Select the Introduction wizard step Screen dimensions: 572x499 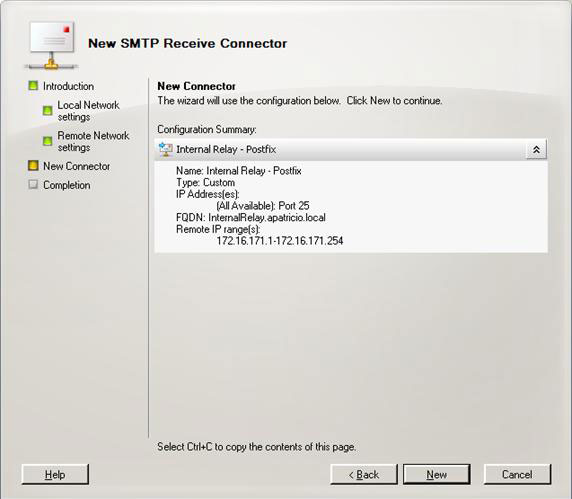coord(69,86)
